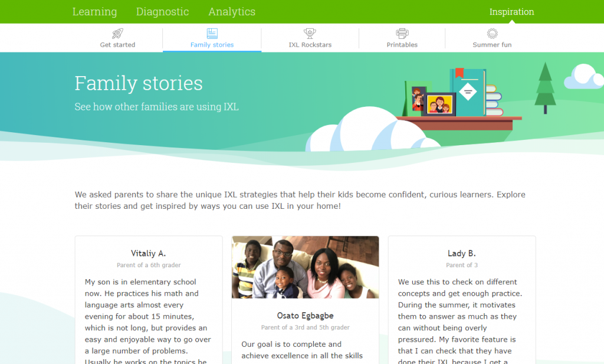Screen dimensions: 604x364
Task: Click the sun icon above Summer fun
Action: tap(492, 33)
